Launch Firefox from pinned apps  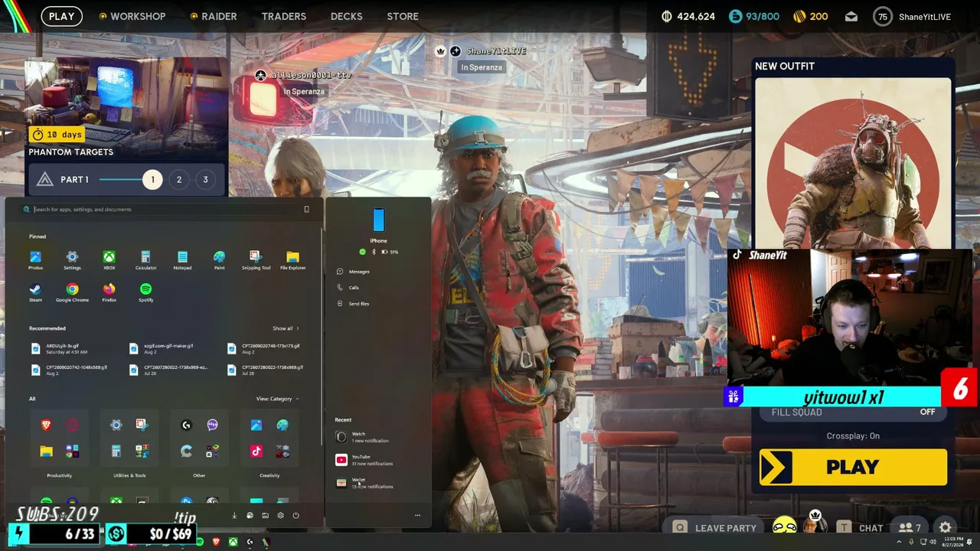109,292
